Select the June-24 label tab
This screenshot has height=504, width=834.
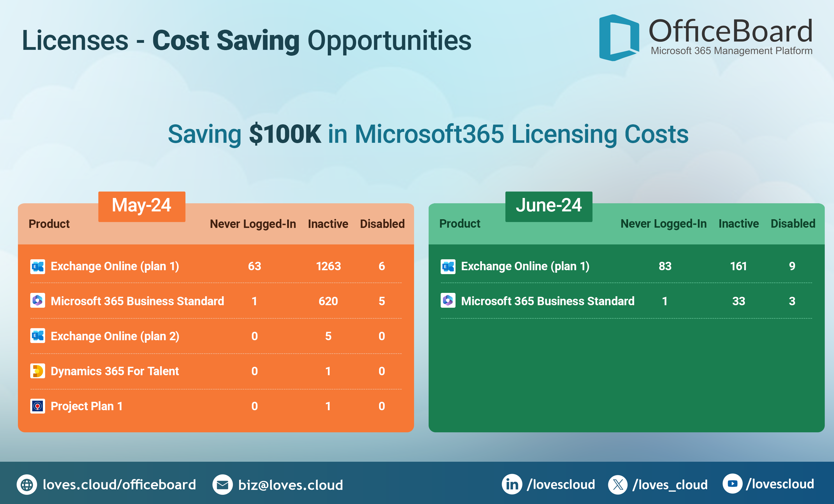[549, 207]
